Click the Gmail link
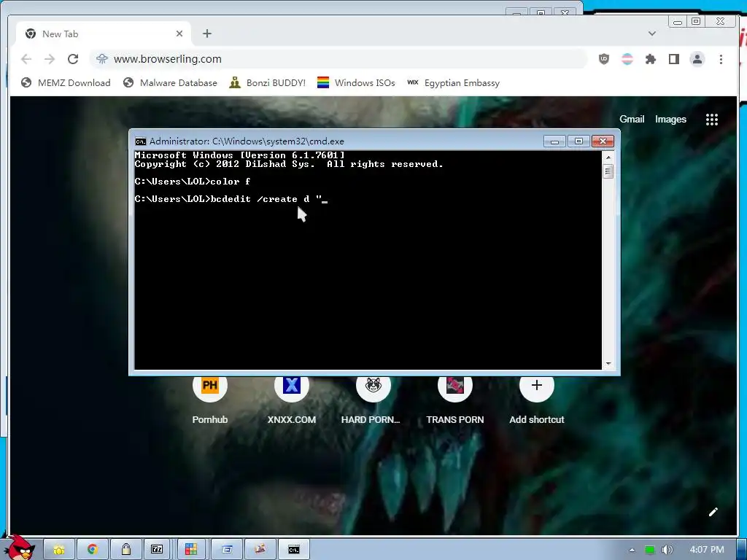Screen dimensions: 747x560 click(x=632, y=119)
